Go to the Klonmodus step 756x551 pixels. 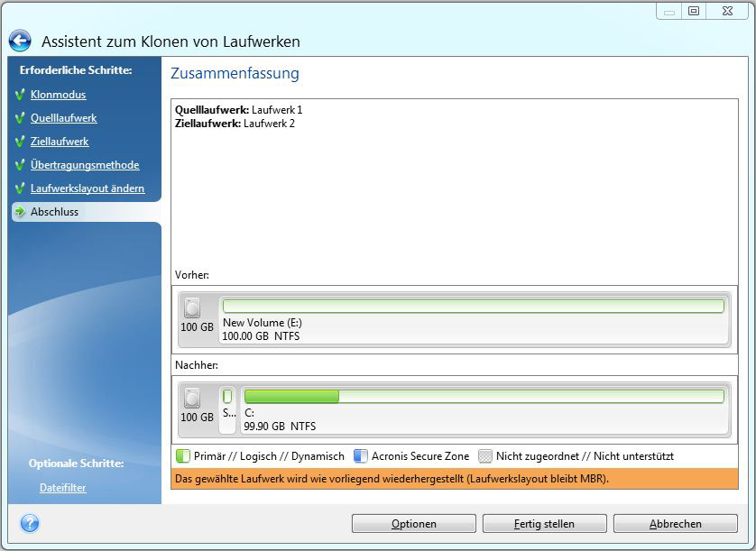[x=58, y=95]
